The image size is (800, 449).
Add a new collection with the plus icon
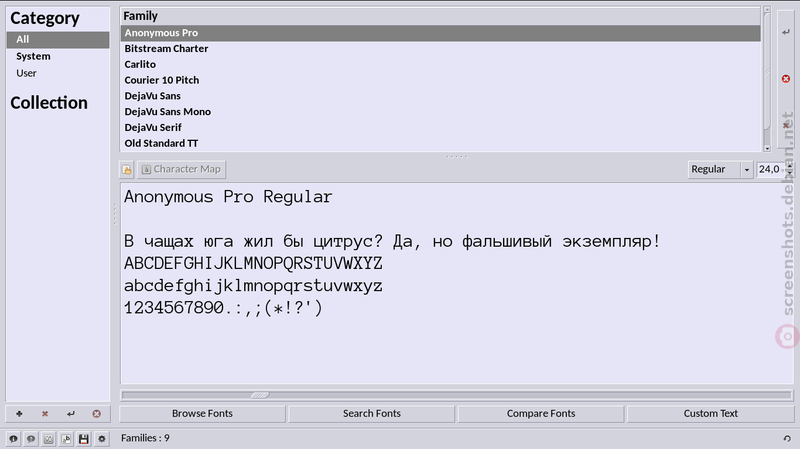[19, 414]
